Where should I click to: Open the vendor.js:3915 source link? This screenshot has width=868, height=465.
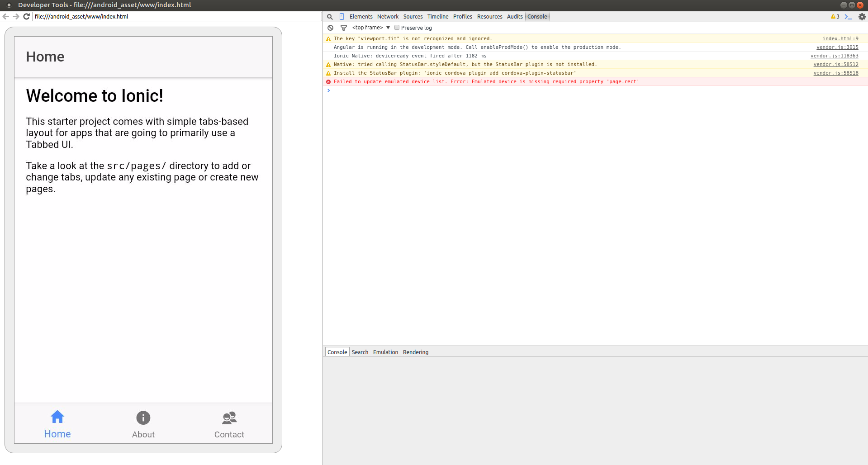click(x=837, y=47)
